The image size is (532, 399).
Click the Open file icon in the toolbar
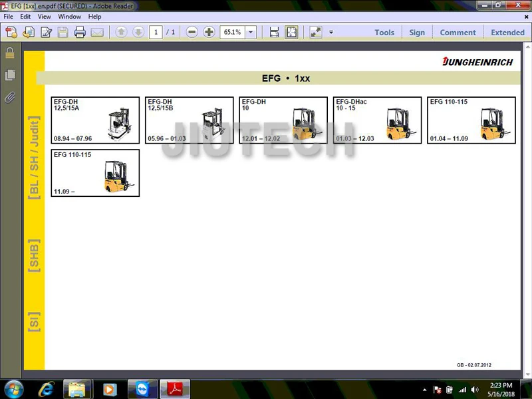point(29,32)
